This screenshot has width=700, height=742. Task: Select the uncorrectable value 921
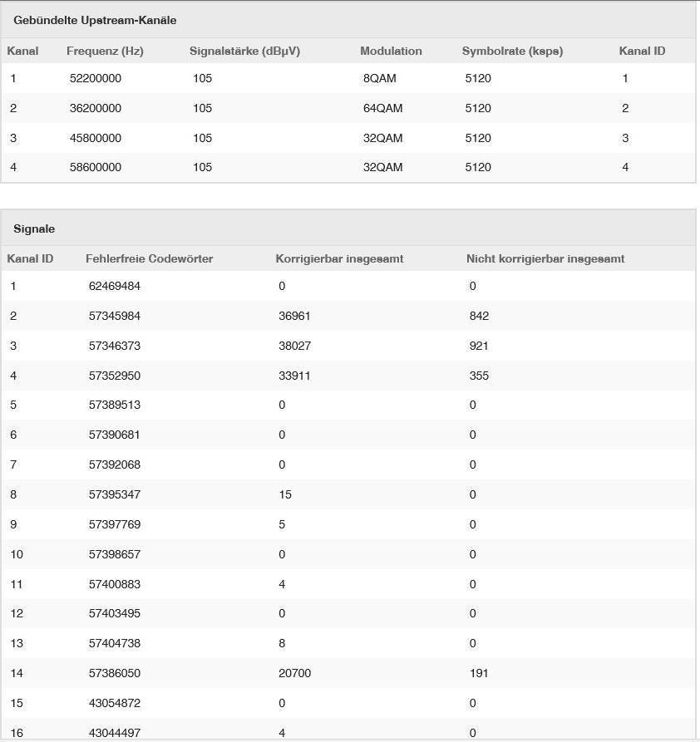point(479,346)
